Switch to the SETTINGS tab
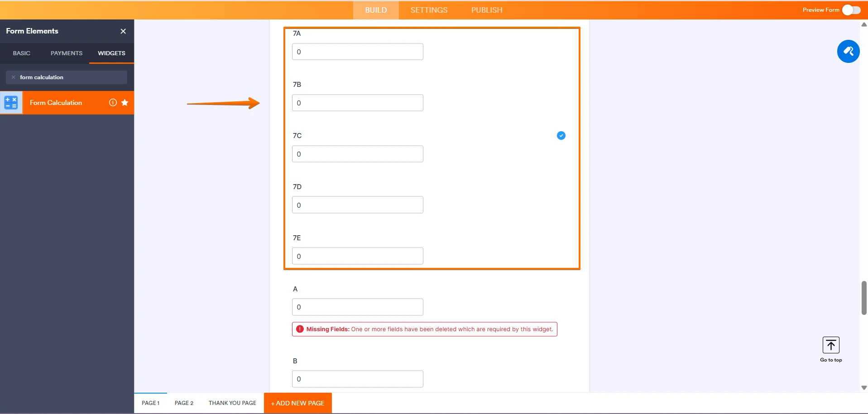This screenshot has width=868, height=414. coord(428,10)
